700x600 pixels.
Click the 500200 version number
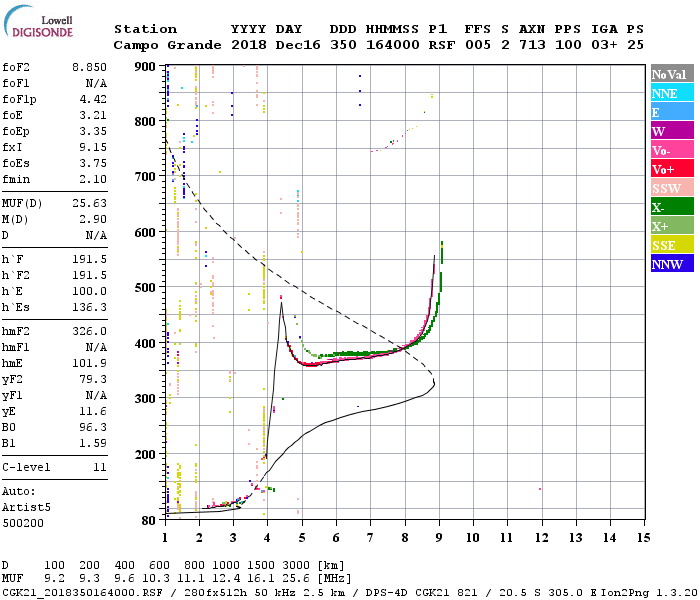point(23,523)
